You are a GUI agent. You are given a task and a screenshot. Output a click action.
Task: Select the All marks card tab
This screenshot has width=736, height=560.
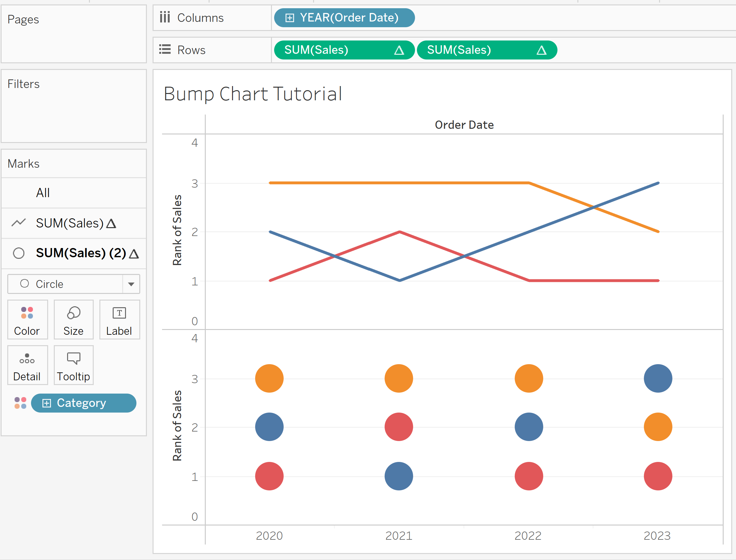point(43,193)
